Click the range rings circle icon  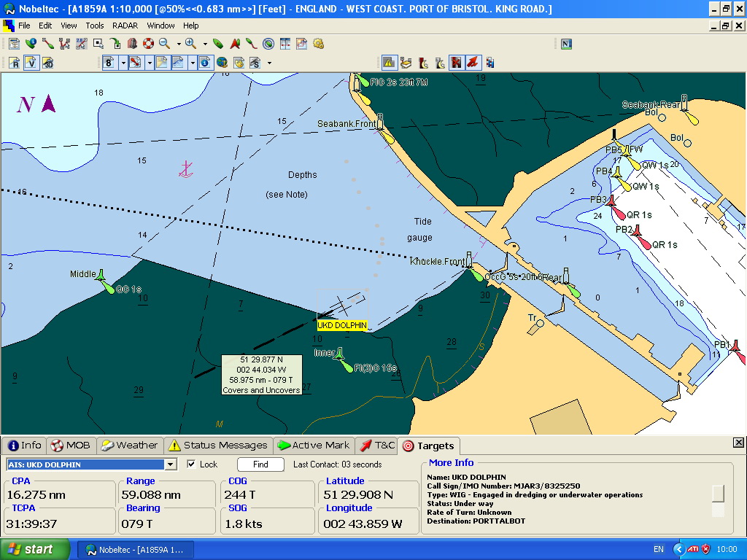click(x=268, y=44)
